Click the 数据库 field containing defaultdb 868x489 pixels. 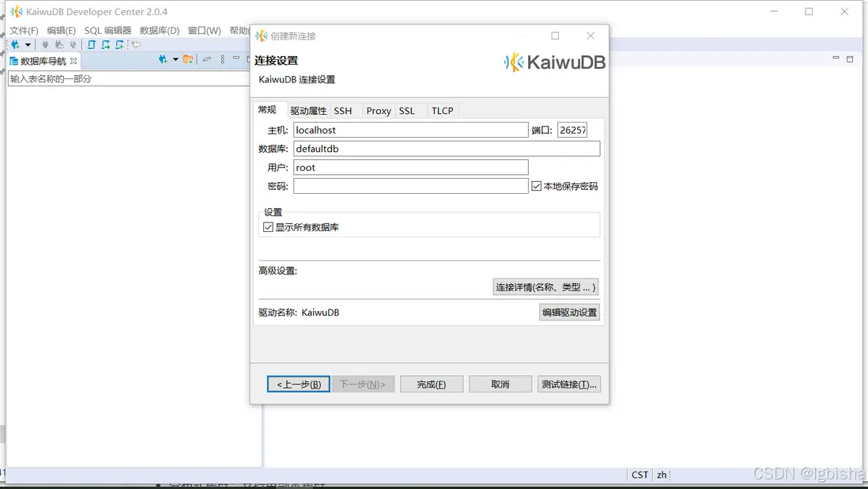tap(447, 149)
